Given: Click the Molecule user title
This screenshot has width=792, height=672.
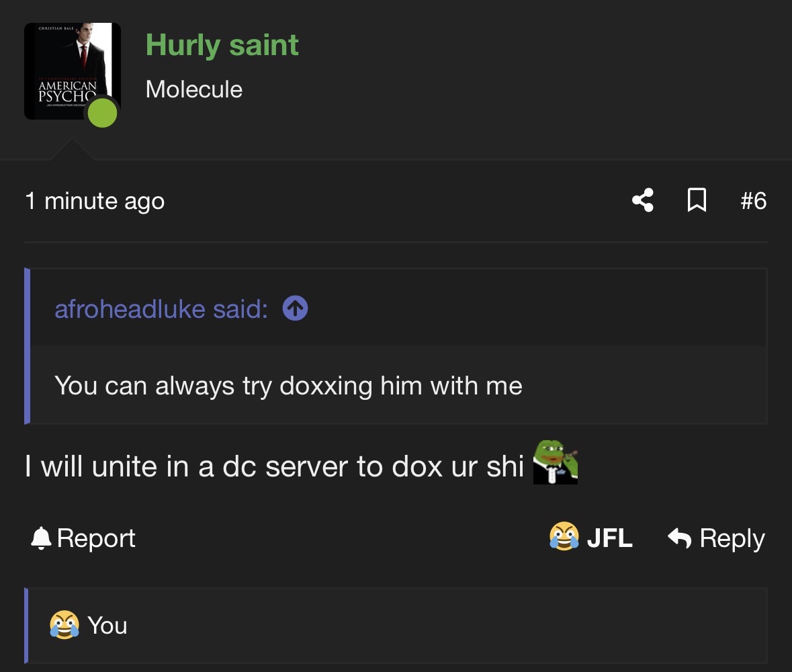Looking at the screenshot, I should [x=194, y=89].
